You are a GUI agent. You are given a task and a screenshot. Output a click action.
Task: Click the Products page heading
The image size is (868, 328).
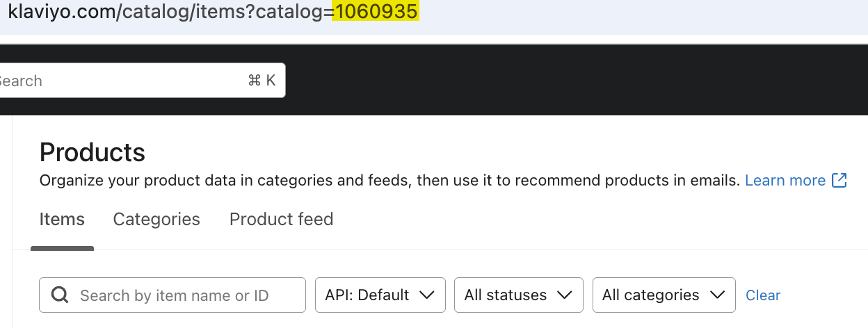93,151
